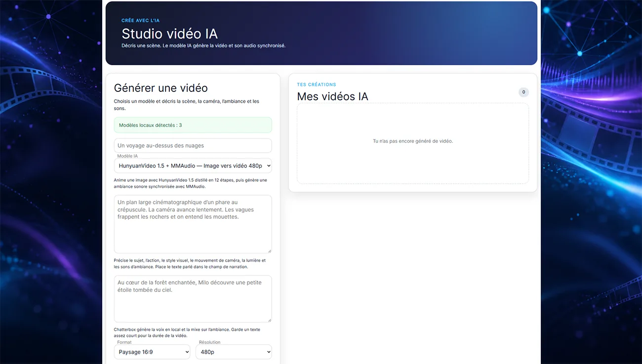Click the 'Format' field label
Image resolution: width=642 pixels, height=364 pixels.
click(x=124, y=342)
